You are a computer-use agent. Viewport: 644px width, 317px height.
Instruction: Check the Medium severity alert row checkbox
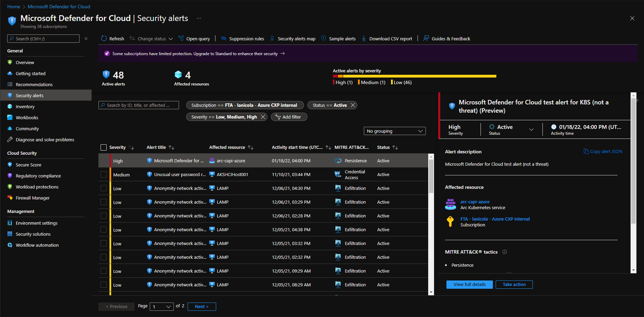tap(104, 174)
